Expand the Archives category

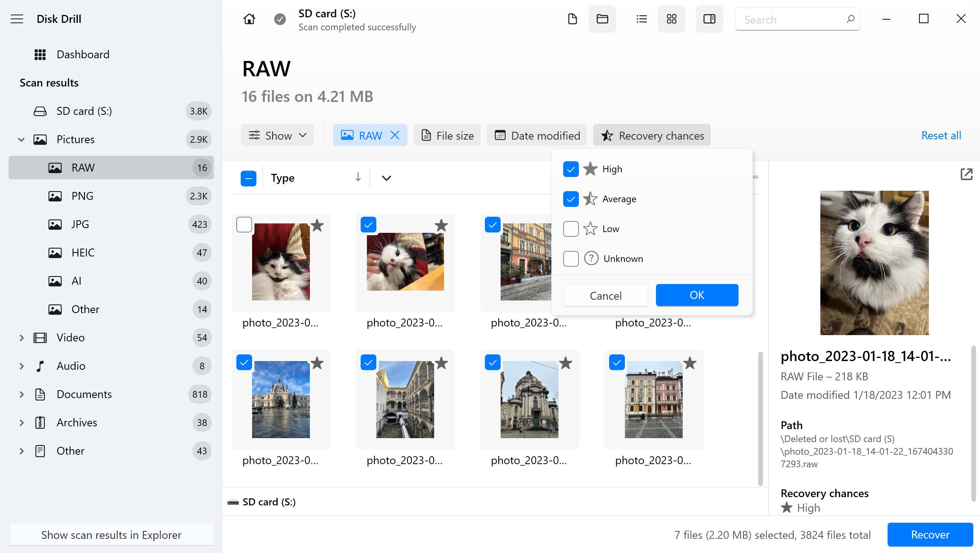pos(20,422)
